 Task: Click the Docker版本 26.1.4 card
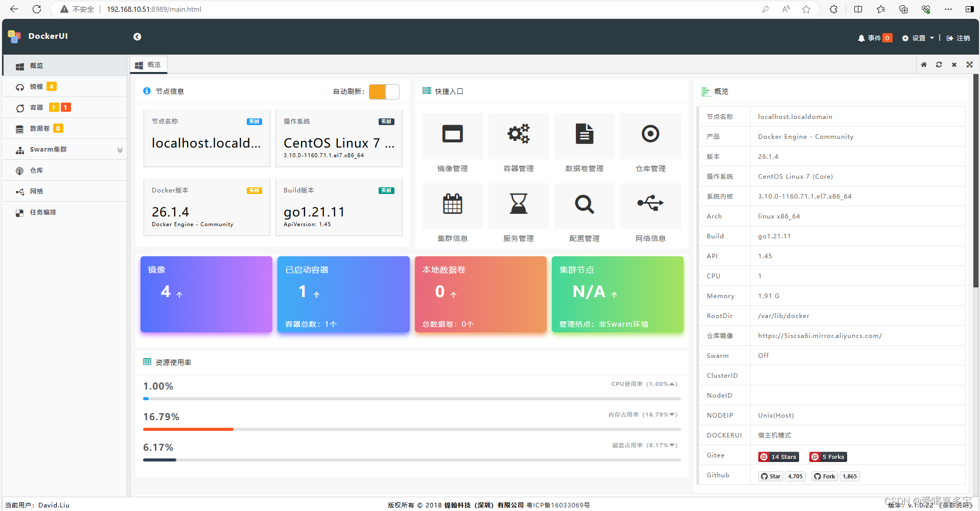pos(207,207)
